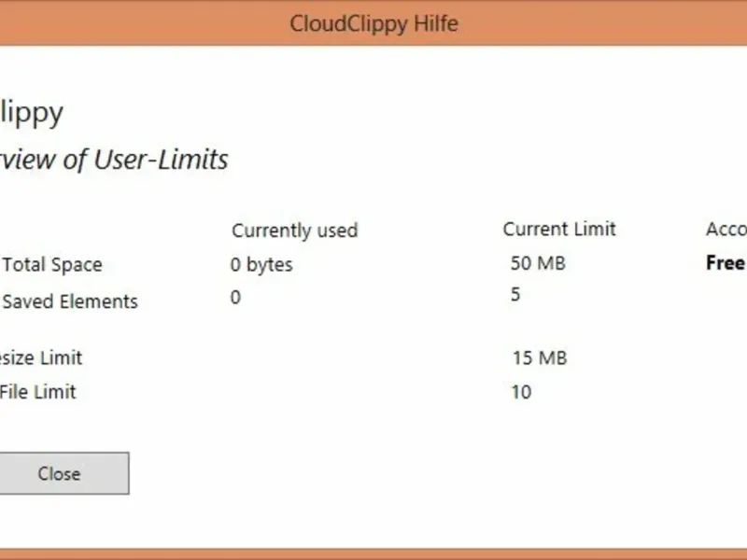This screenshot has height=560, width=747.
Task: Click the 15 MB filesize limit value
Action: point(540,357)
